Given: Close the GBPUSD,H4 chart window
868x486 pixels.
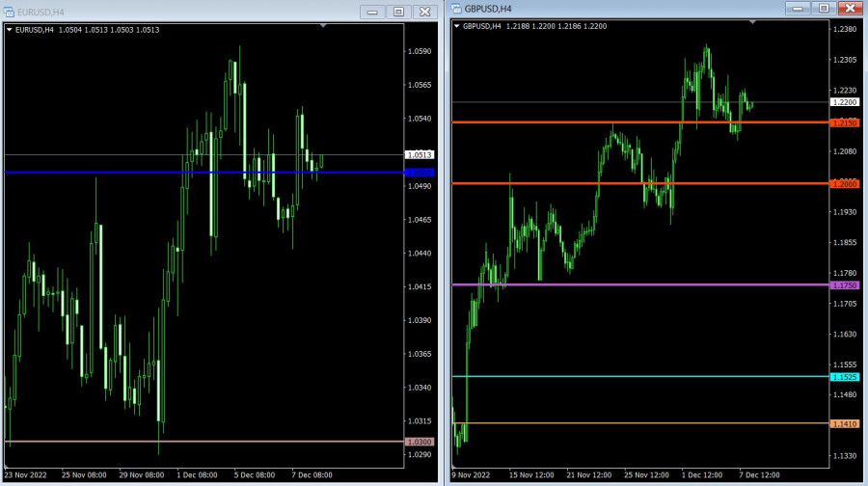Looking at the screenshot, I should tap(849, 8).
